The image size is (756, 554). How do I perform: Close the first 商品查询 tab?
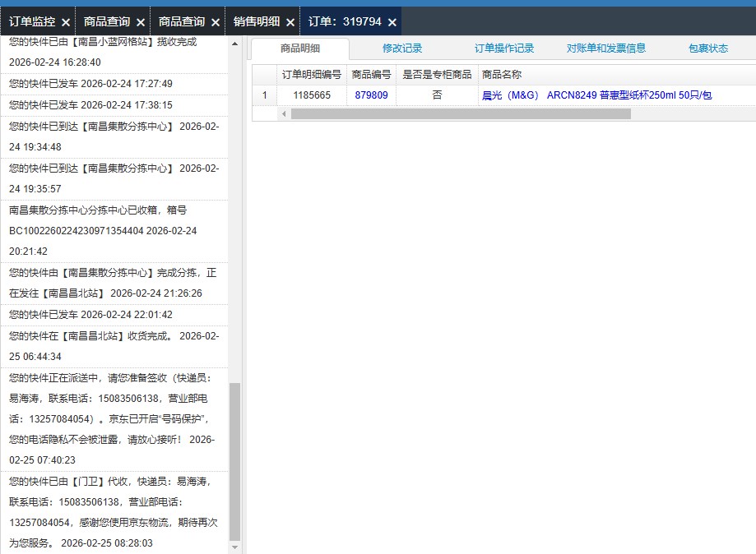click(x=141, y=22)
